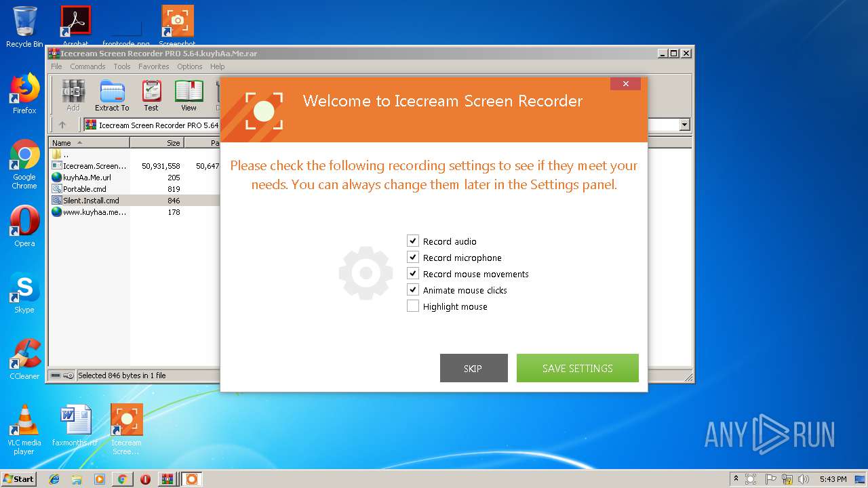Screen dimensions: 868x488
Task: Close the Icecream welcome dialog
Action: tap(625, 84)
